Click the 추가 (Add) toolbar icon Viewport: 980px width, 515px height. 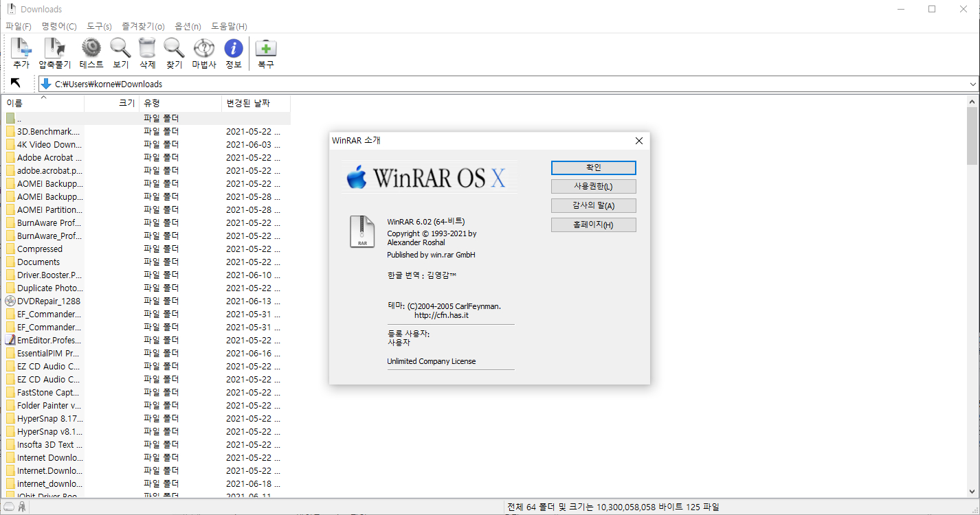click(21, 48)
